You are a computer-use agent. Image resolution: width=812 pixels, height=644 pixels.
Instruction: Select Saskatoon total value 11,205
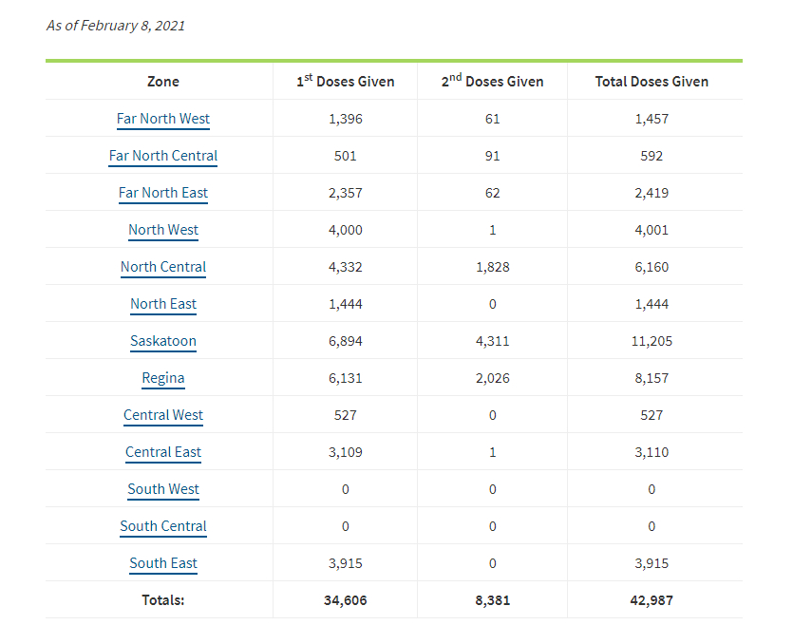point(651,341)
